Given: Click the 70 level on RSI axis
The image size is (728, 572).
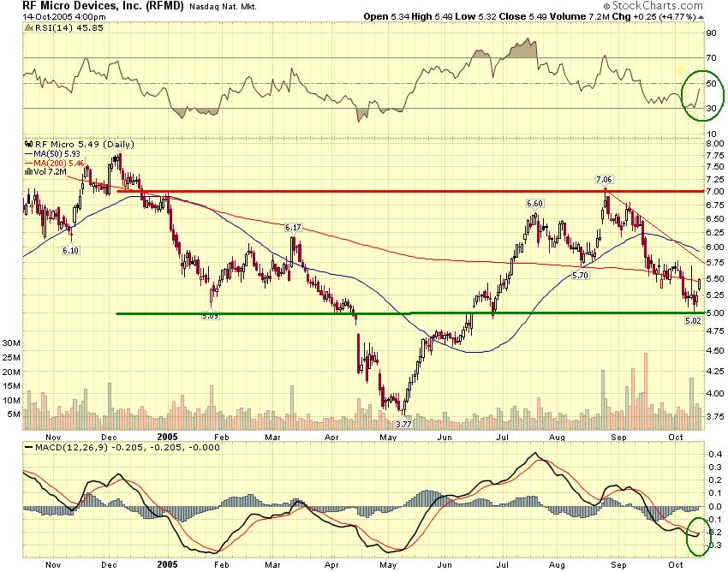Looking at the screenshot, I should (x=711, y=58).
